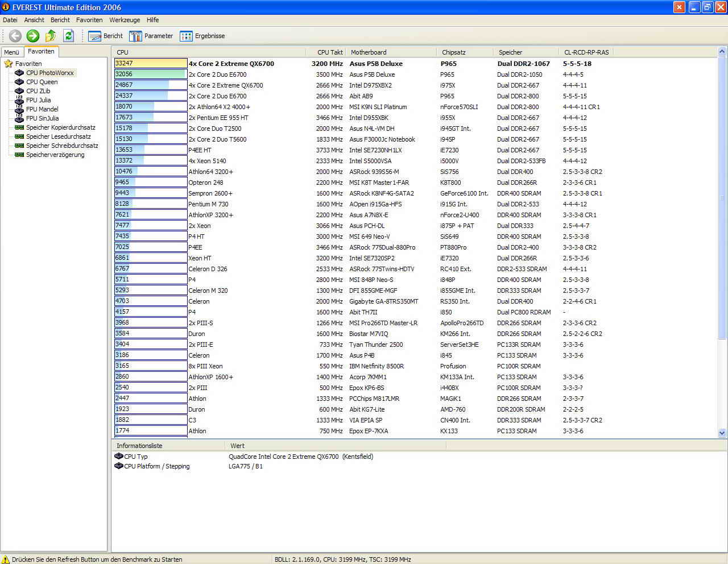Click the Intel S5000VSA motherboard cell
The width and height of the screenshot is (728, 564).
pyautogui.click(x=370, y=161)
